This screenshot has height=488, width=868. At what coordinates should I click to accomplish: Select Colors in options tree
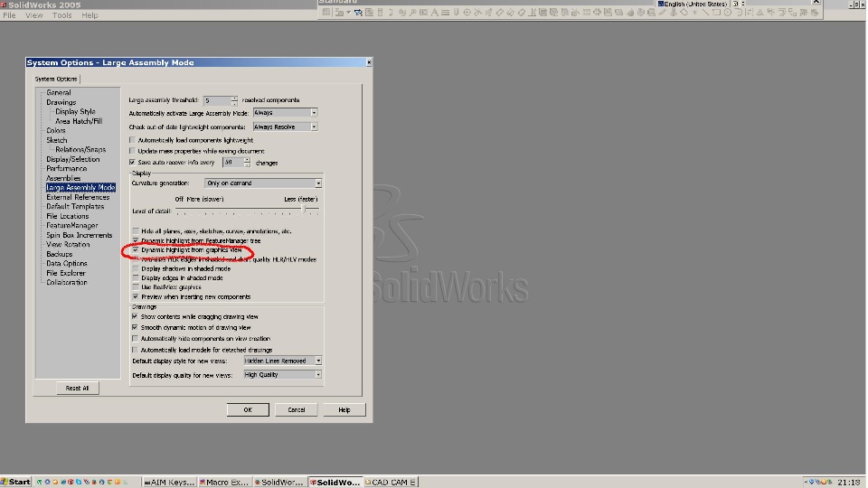point(56,130)
